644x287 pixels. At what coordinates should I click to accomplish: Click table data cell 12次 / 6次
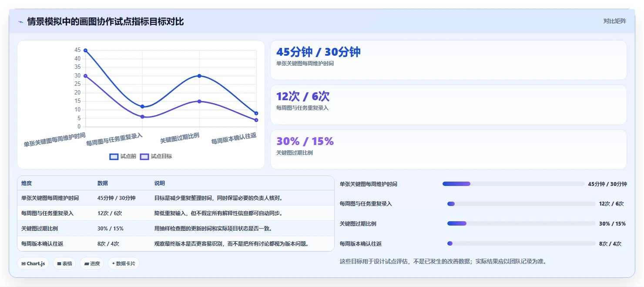click(x=110, y=213)
